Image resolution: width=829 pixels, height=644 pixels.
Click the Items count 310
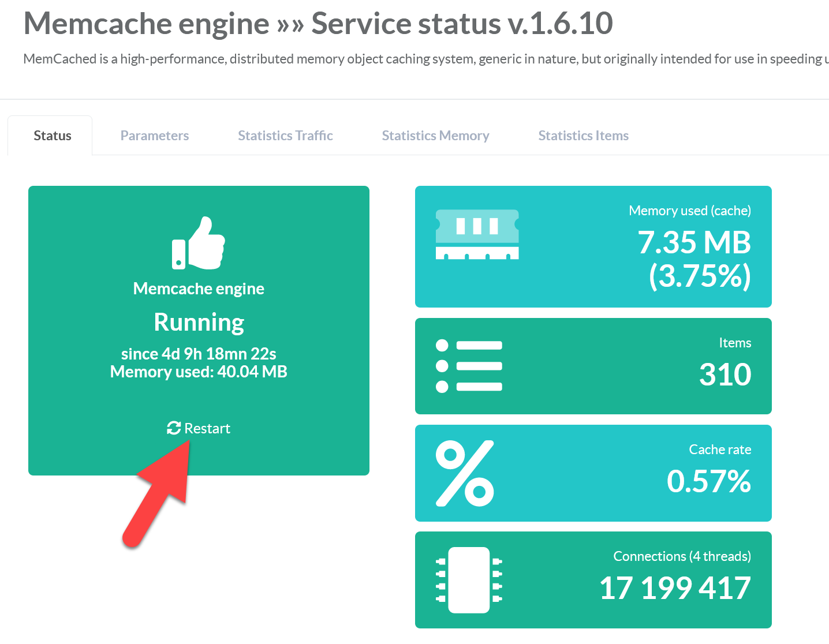click(725, 375)
